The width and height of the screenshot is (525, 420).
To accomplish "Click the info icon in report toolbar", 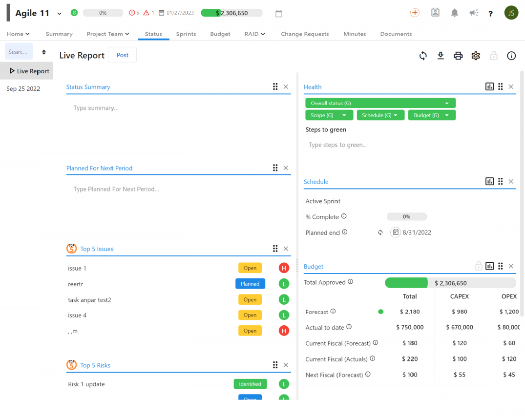I will [511, 56].
